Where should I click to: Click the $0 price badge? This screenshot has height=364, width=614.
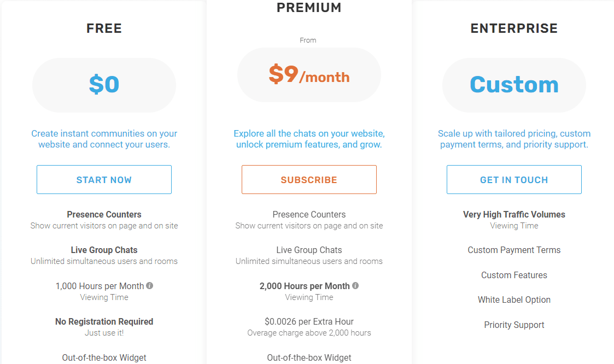(104, 85)
